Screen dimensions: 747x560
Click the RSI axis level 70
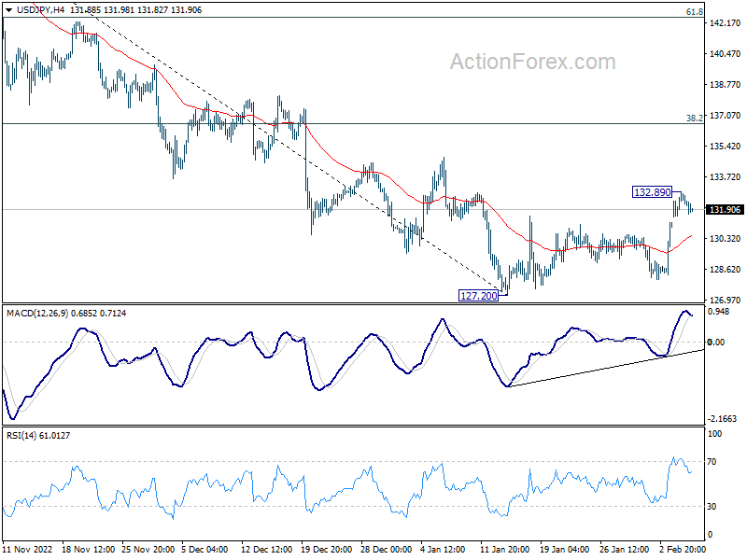tap(712, 462)
